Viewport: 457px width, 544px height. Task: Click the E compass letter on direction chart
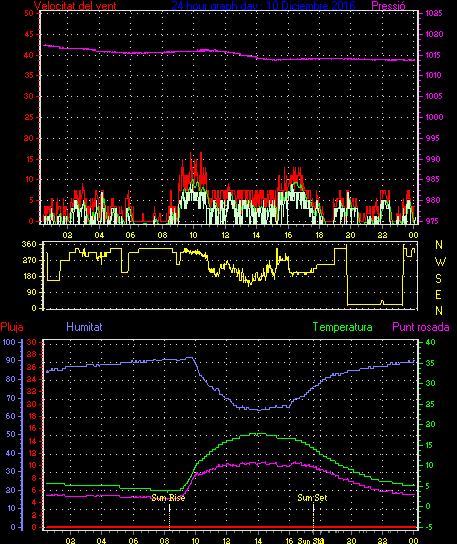click(438, 295)
